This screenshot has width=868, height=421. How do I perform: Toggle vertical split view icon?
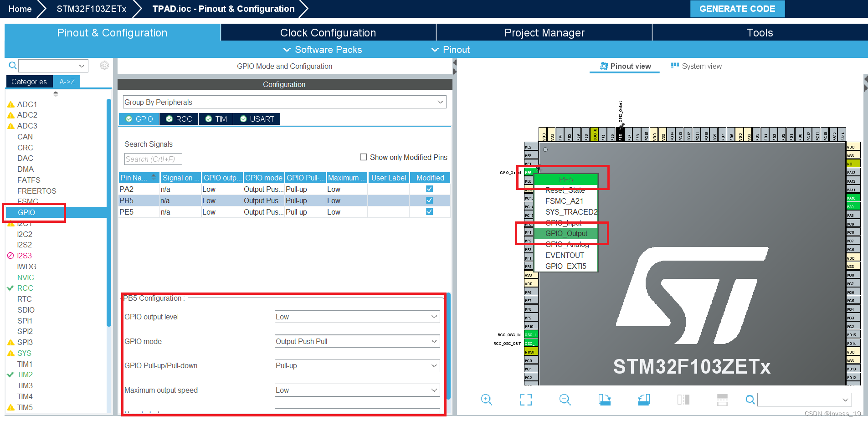pyautogui.click(x=683, y=400)
